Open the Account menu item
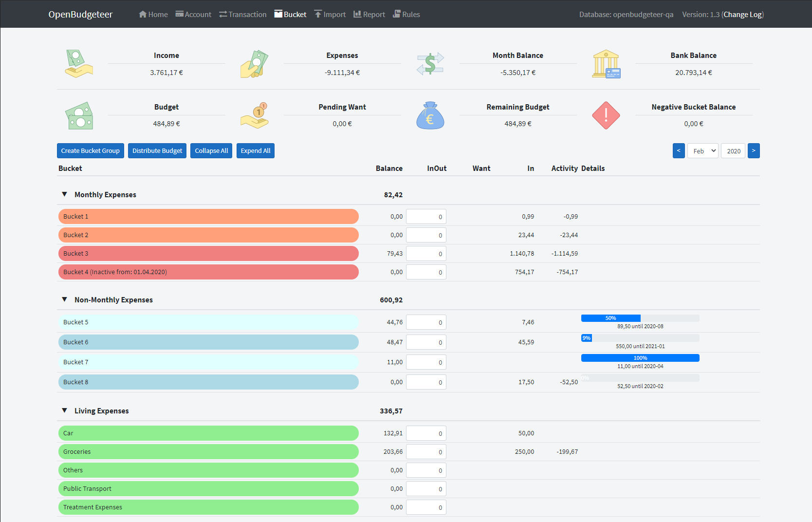 click(193, 14)
